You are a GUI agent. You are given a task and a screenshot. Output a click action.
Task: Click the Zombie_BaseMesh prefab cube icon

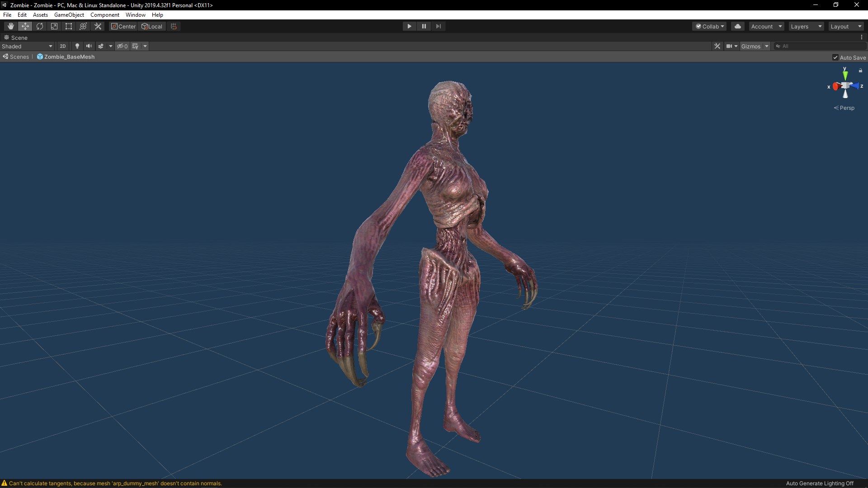40,56
